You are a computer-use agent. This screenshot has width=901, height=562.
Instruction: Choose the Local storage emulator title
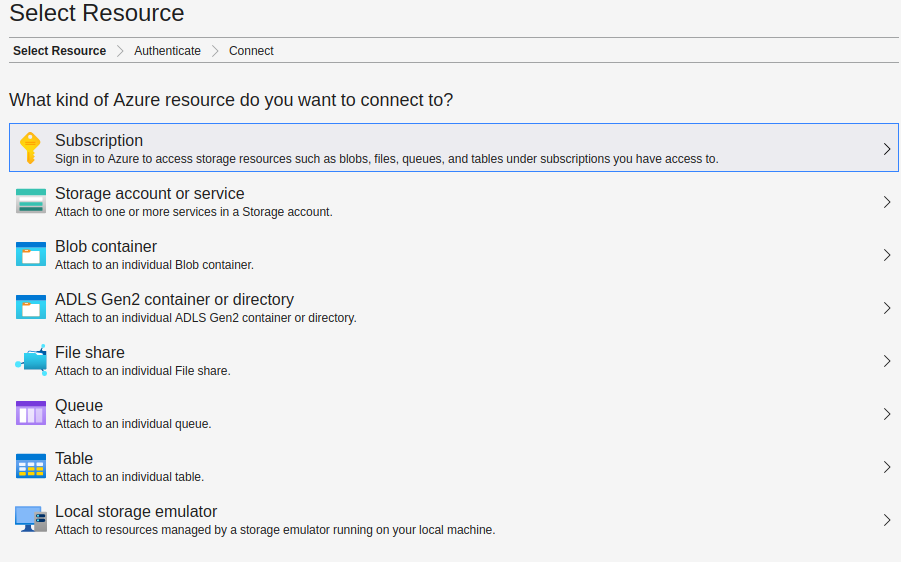point(136,511)
